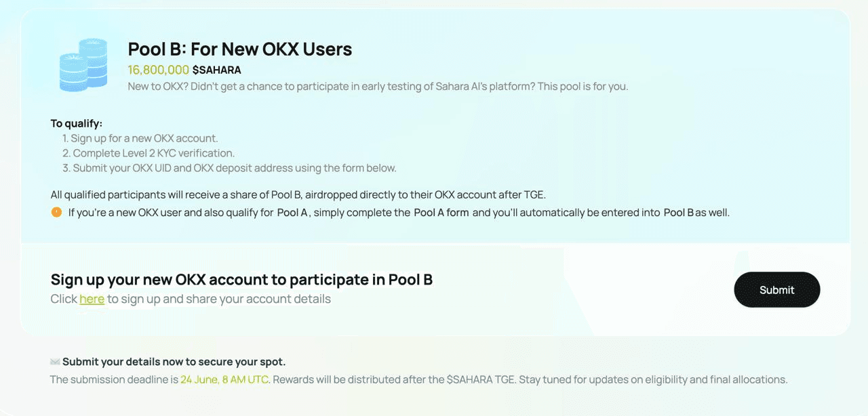Click 'Submit your details now to secure your spot'
868x416 pixels.
click(174, 362)
